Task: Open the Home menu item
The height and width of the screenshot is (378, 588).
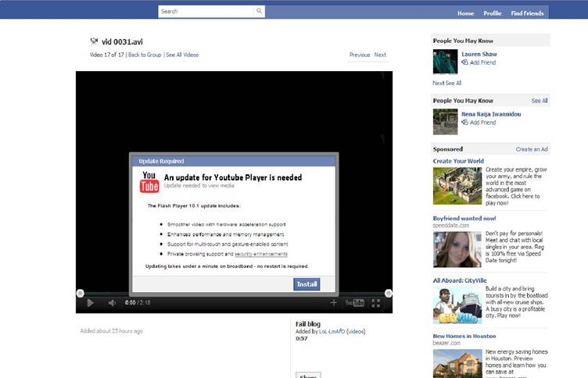Action: (x=465, y=13)
